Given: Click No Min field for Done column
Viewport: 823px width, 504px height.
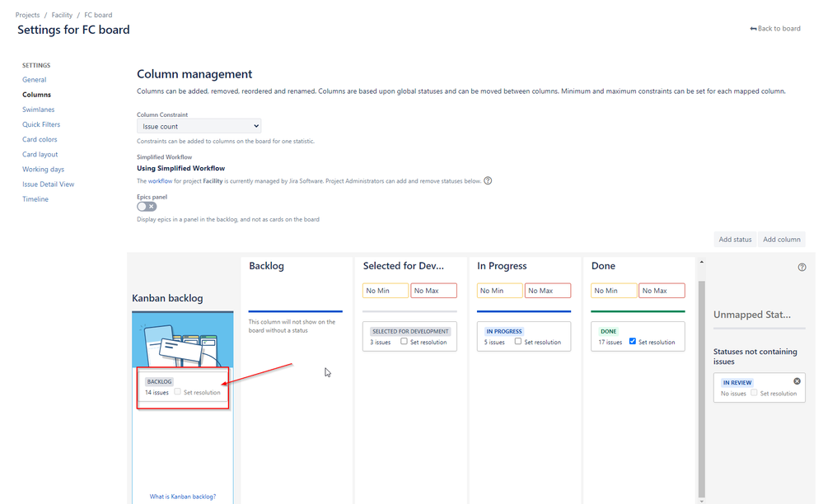Looking at the screenshot, I should point(614,291).
